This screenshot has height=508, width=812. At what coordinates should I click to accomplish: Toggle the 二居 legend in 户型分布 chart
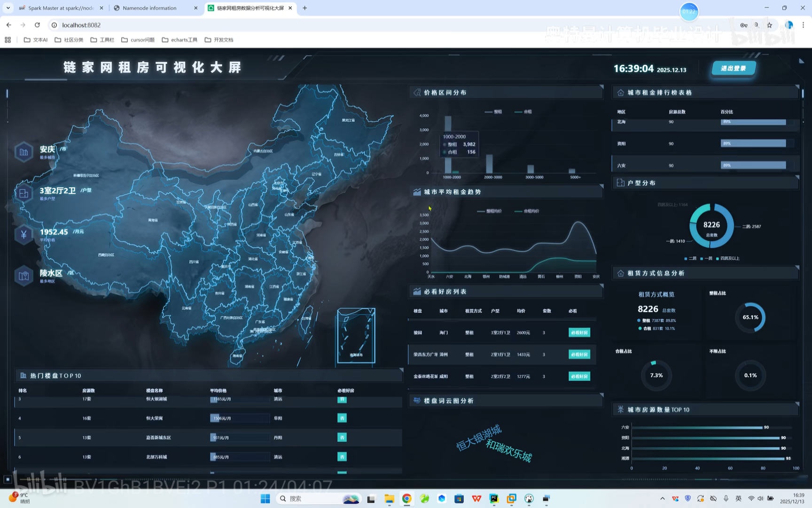click(690, 258)
